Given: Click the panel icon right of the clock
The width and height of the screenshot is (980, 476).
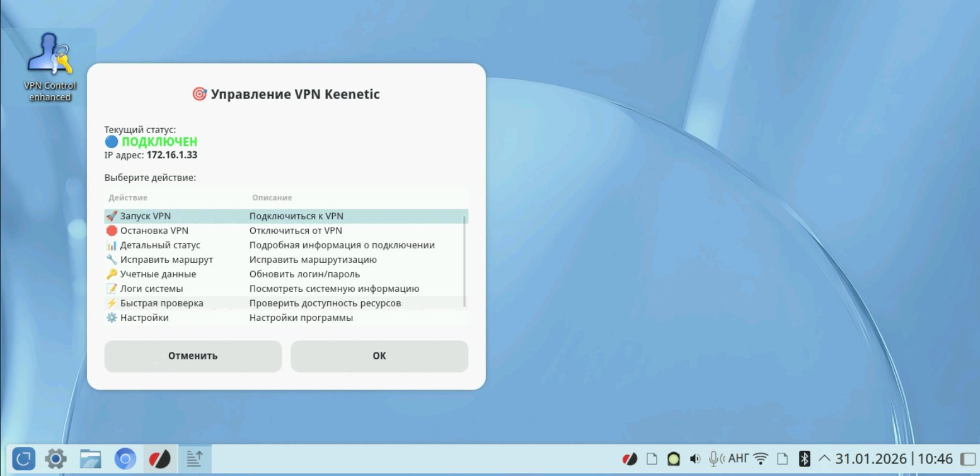Looking at the screenshot, I should (967, 459).
